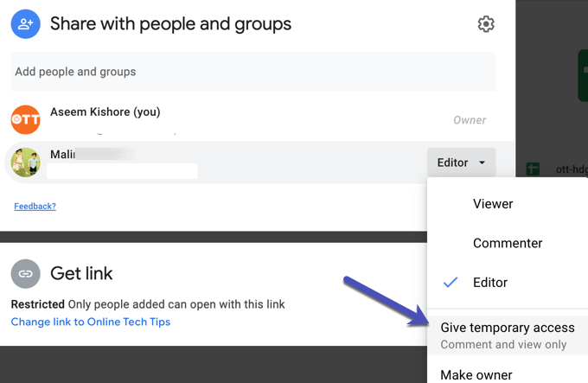The height and width of the screenshot is (383, 588).
Task: Click the orange OTT avatar
Action: coord(26,119)
